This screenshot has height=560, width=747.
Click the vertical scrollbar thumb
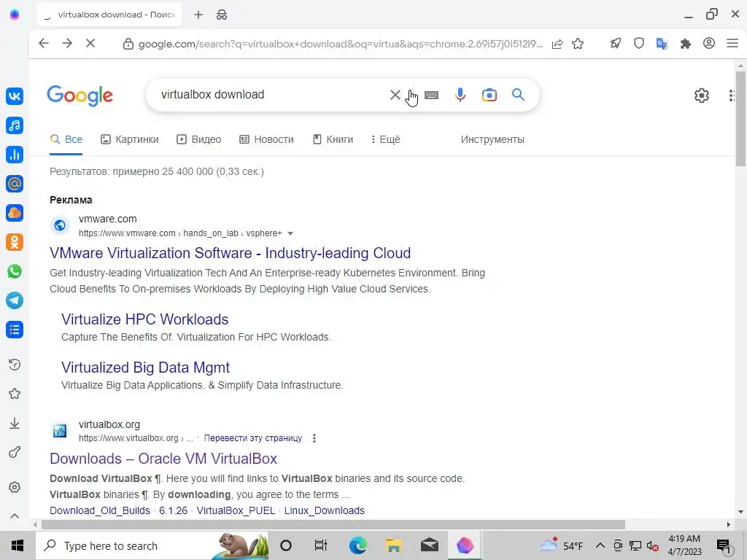pos(740,119)
